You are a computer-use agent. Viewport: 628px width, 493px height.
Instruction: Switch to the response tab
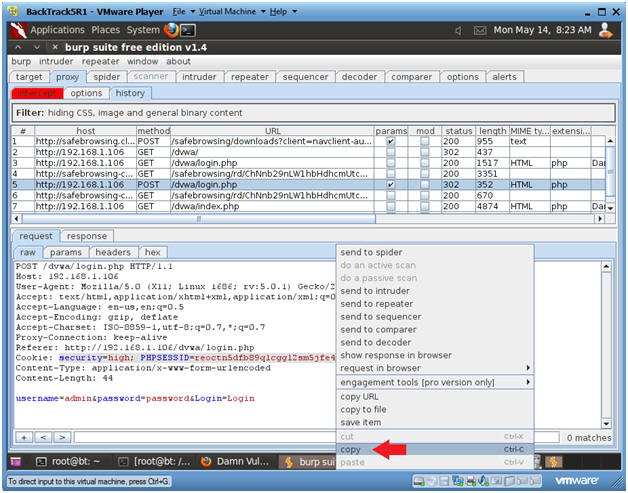pos(87,236)
